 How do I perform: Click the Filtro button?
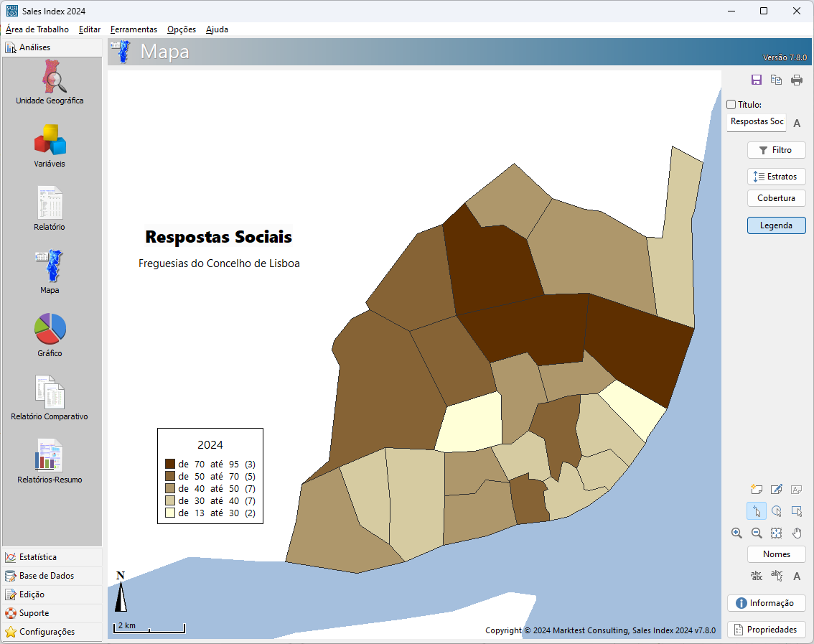point(776,150)
